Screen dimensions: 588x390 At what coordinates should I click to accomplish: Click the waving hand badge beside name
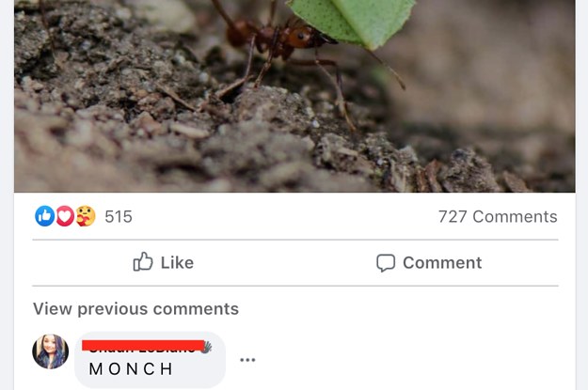tap(206, 348)
